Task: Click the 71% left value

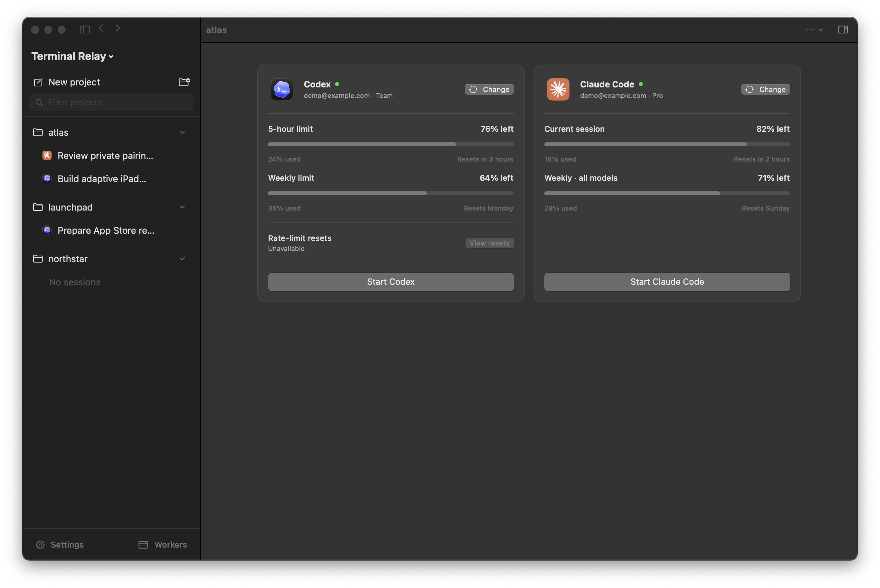Action: [x=773, y=178]
